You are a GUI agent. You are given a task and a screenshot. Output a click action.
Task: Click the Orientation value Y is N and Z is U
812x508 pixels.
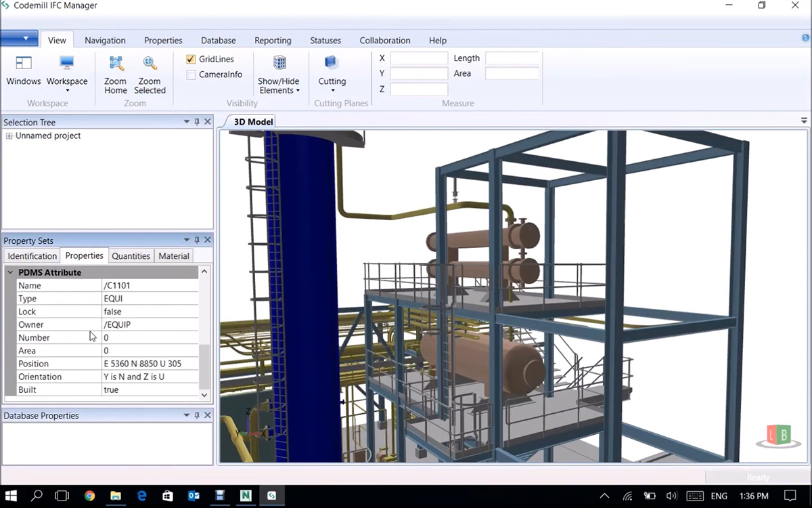[150, 377]
